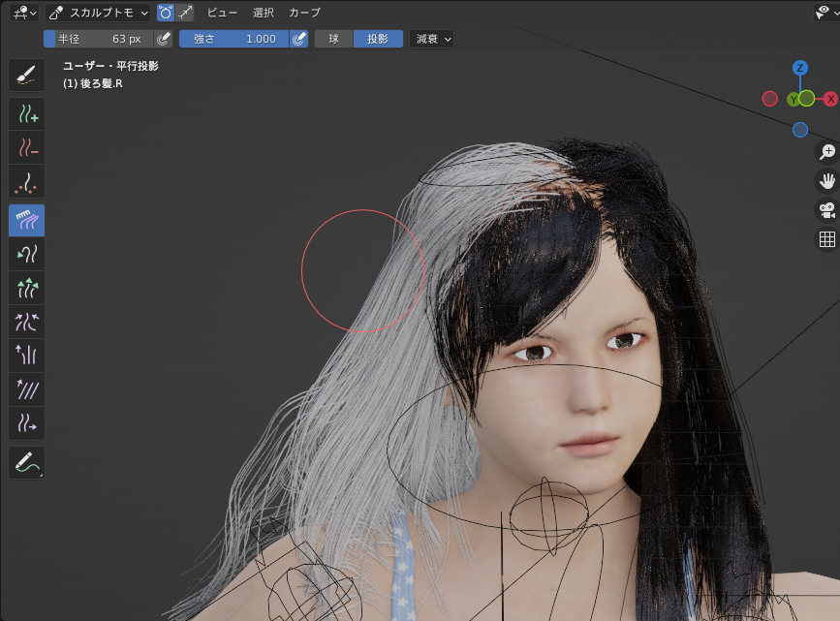Select the Add hair brush

[26, 113]
